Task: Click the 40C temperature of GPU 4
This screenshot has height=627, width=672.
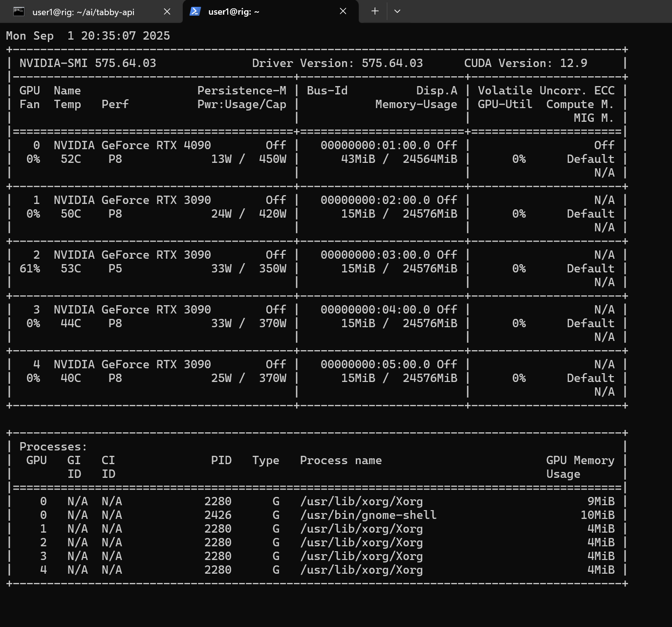Action: click(71, 378)
